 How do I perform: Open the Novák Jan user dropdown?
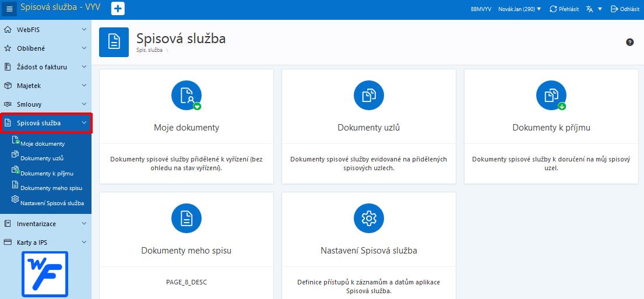click(x=519, y=9)
